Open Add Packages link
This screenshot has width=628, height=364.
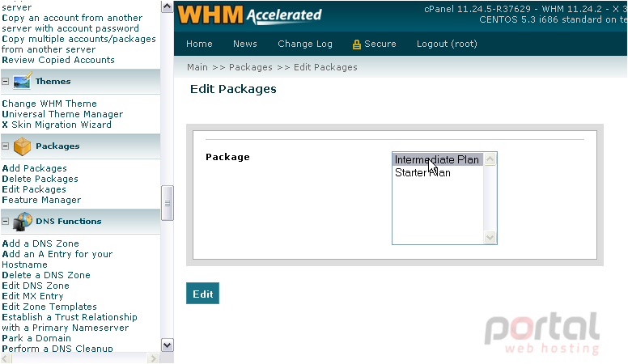[x=35, y=168]
